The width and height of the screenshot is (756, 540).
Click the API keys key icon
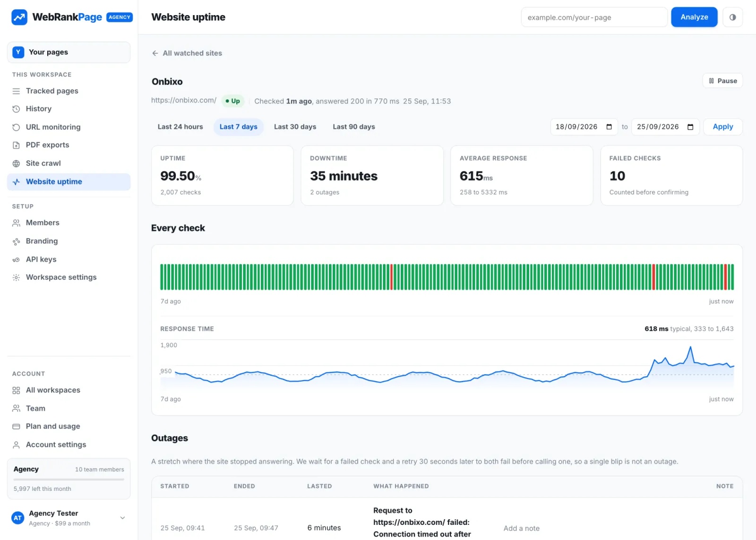(x=16, y=259)
